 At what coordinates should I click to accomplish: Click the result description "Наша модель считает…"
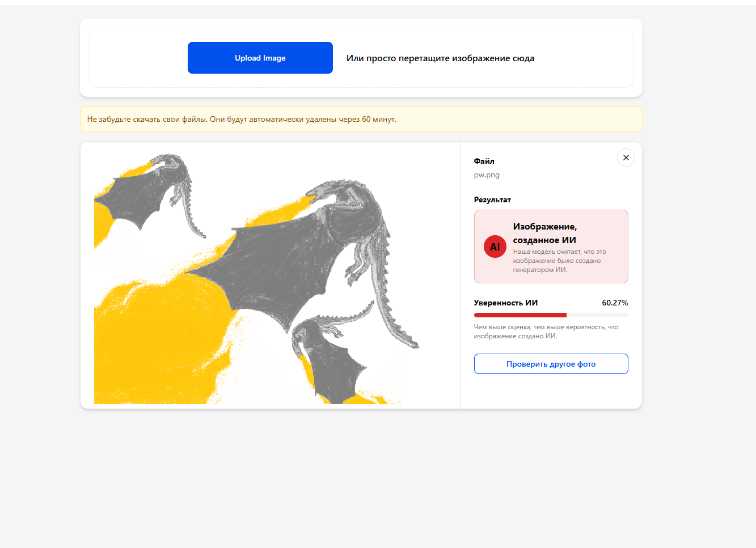(x=560, y=261)
